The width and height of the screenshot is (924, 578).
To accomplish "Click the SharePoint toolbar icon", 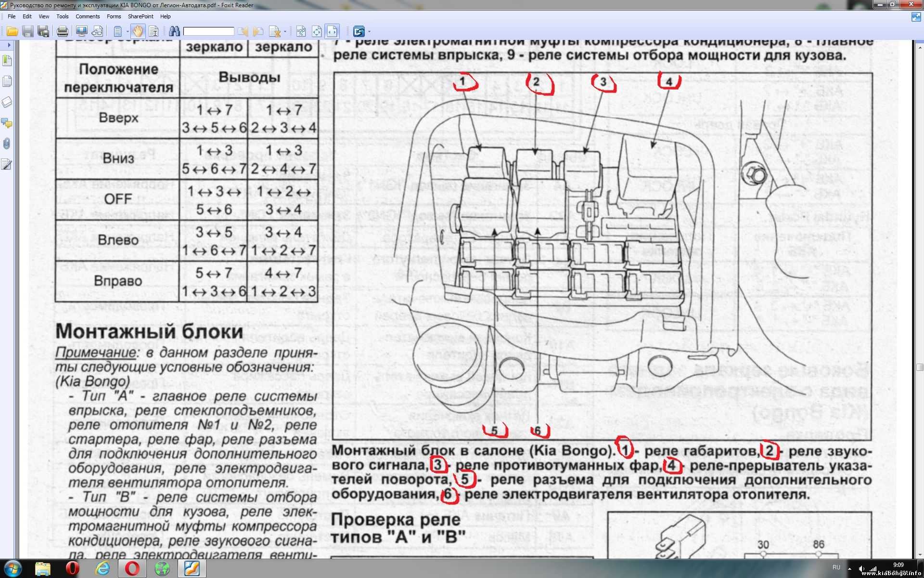I will point(359,32).
